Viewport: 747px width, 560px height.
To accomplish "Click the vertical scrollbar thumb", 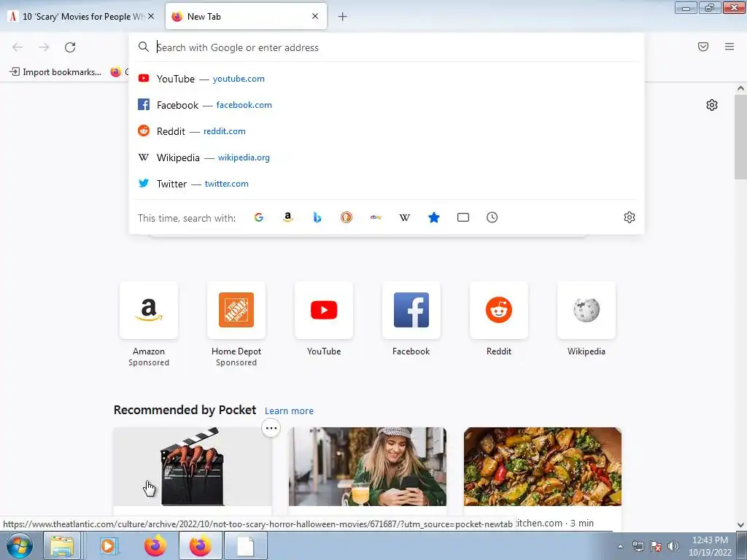I will (740, 136).
